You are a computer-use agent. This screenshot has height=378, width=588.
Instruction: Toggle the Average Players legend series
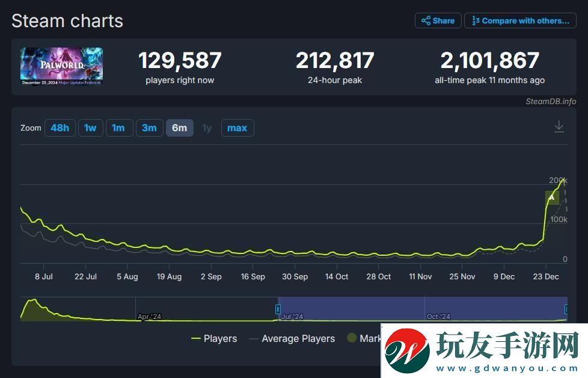(292, 339)
